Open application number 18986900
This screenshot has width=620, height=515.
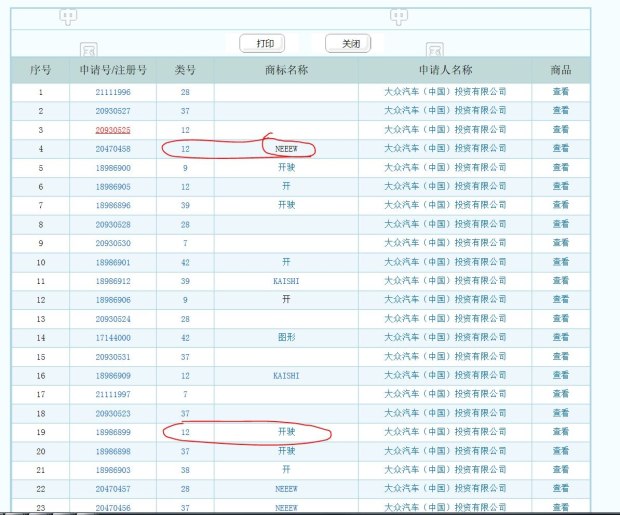(x=113, y=168)
